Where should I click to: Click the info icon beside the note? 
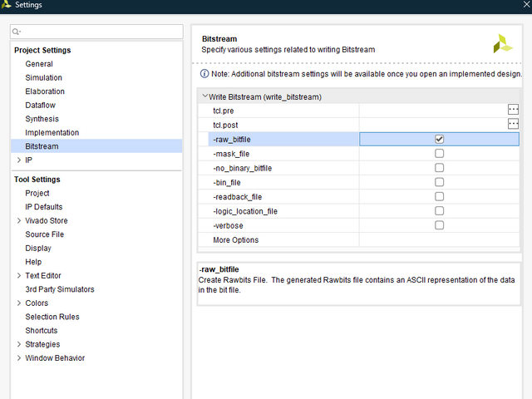click(193, 74)
